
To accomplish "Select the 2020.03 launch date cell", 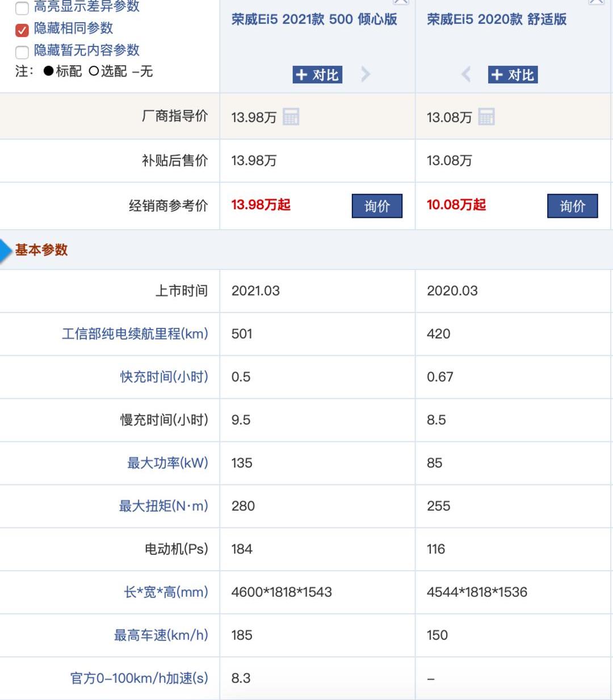I will [x=452, y=291].
